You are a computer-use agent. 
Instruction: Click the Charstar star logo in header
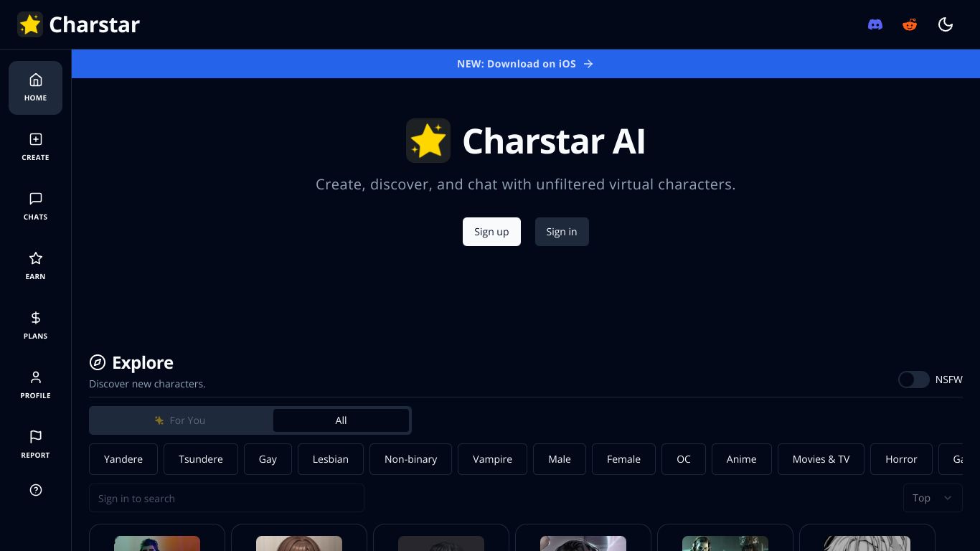click(30, 24)
